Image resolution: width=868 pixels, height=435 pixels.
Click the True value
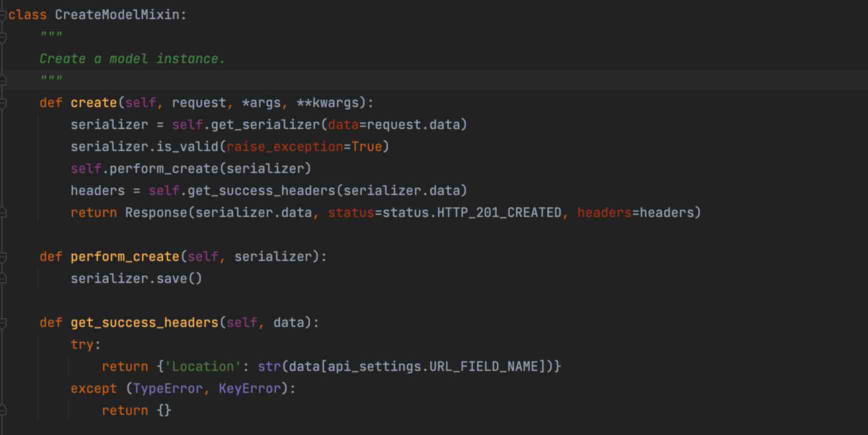(x=366, y=147)
